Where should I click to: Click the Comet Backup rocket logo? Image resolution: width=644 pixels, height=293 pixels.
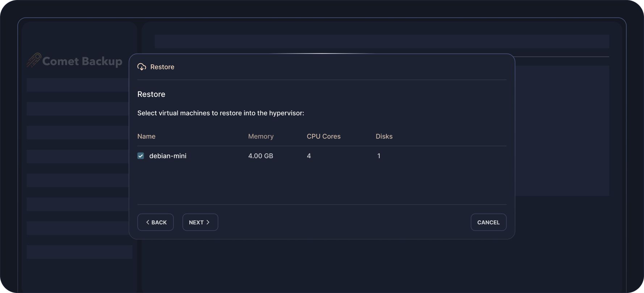[34, 60]
